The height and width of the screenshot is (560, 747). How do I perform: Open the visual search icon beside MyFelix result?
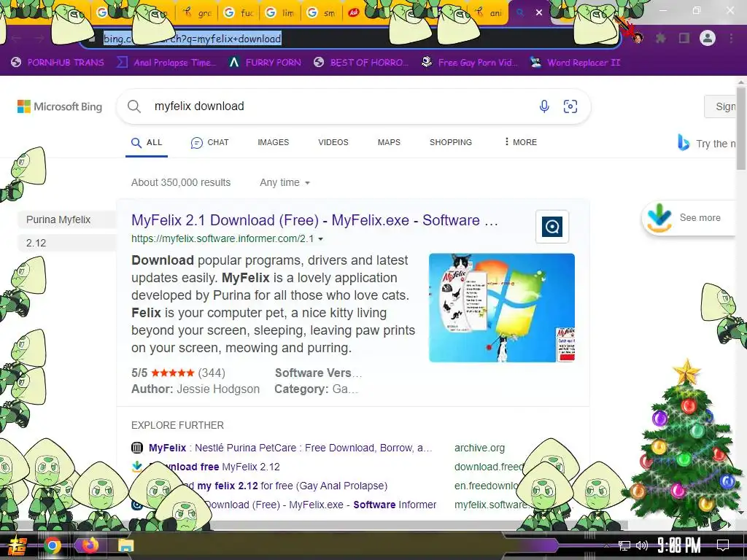pyautogui.click(x=552, y=227)
